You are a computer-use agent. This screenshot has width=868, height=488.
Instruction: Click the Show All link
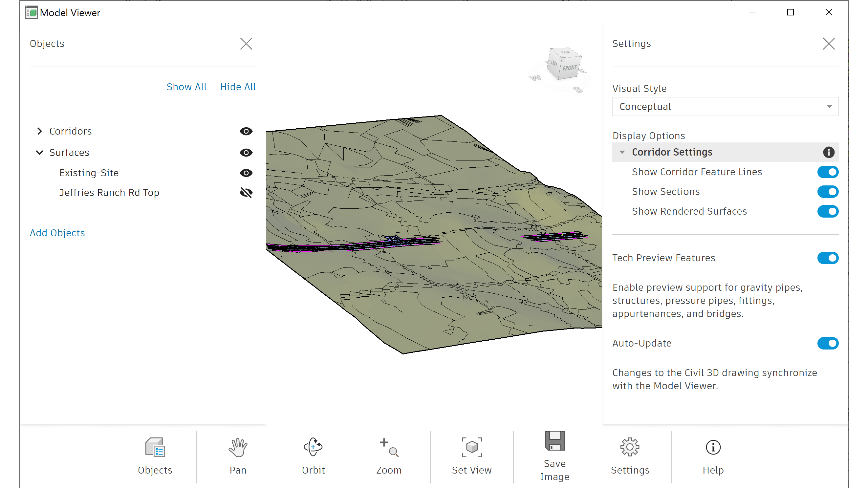[x=186, y=87]
